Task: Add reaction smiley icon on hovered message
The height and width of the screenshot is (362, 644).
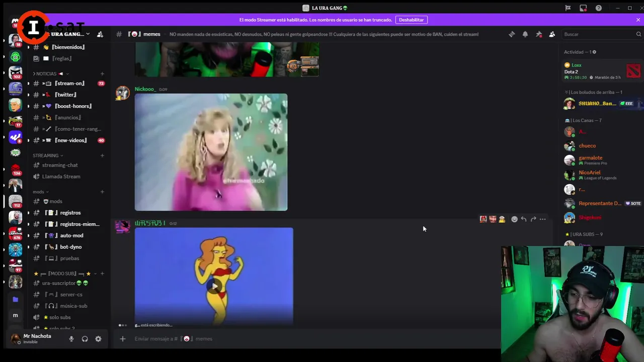Action: (514, 219)
